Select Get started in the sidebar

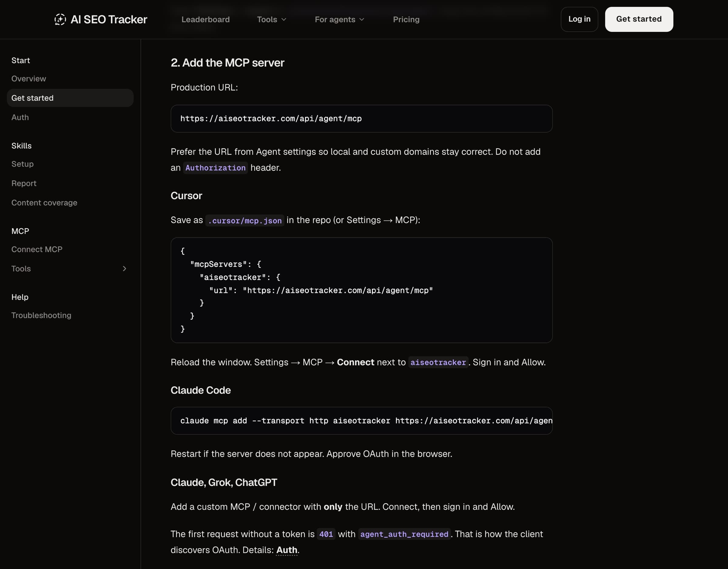coord(70,98)
